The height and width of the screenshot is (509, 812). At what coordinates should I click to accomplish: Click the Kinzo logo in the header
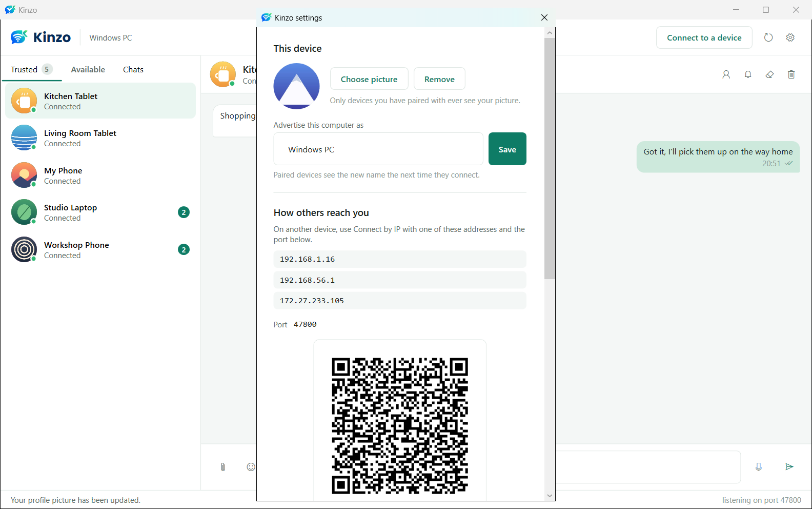41,37
